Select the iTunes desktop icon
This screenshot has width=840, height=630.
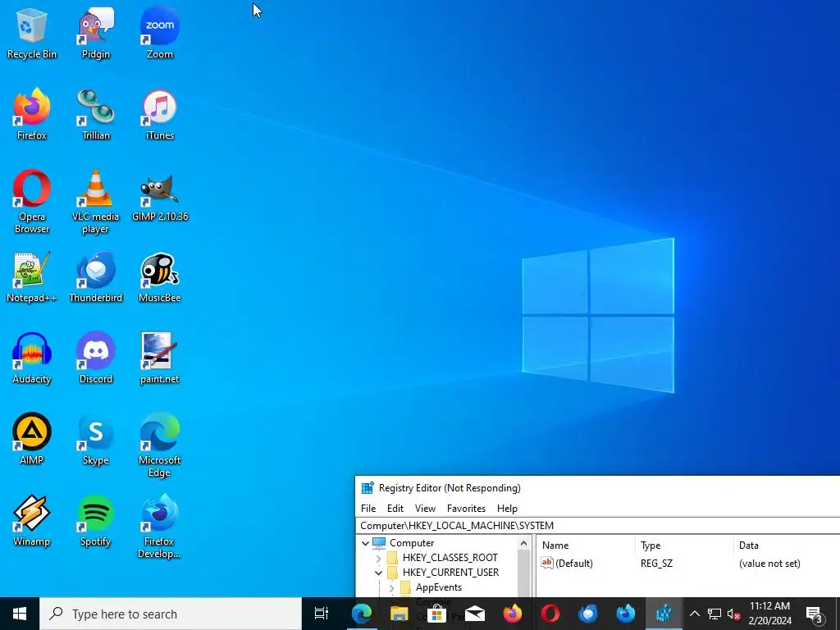[x=160, y=115]
